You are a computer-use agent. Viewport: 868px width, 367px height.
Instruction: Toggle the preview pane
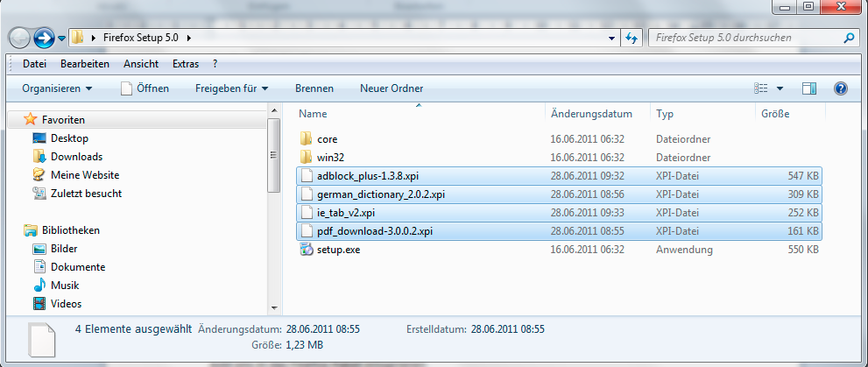click(809, 88)
